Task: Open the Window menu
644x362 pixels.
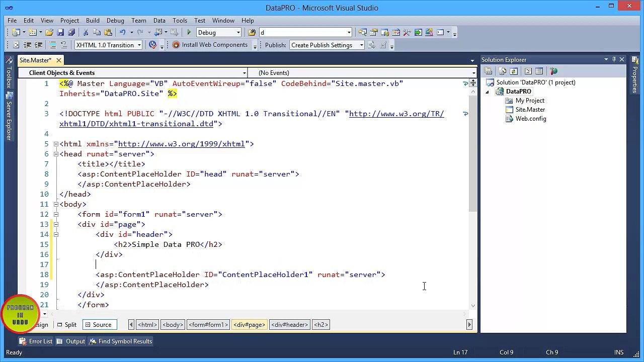Action: (x=223, y=21)
